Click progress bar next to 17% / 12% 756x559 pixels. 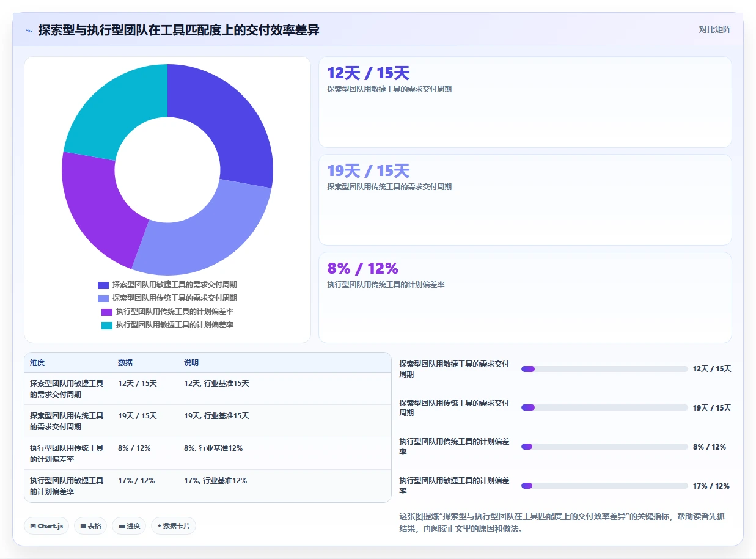604,486
